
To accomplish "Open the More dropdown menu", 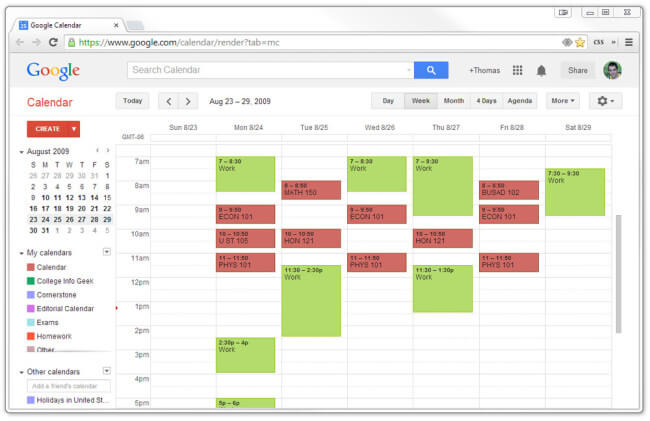I will [563, 101].
